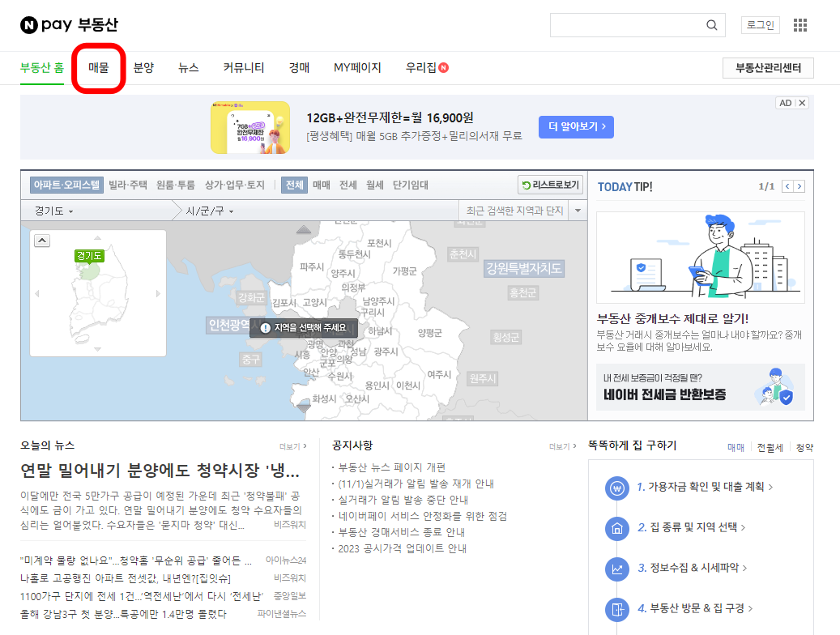The width and height of the screenshot is (840, 635).
Task: Select 상가·업무·토지 property type
Action: point(234,185)
